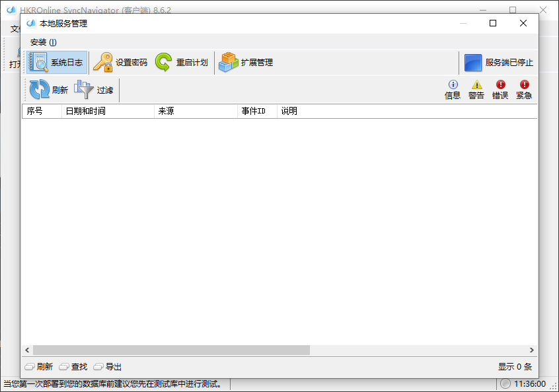Click the bottom 刷新 button
Image resolution: width=559 pixels, height=392 pixels.
click(39, 367)
